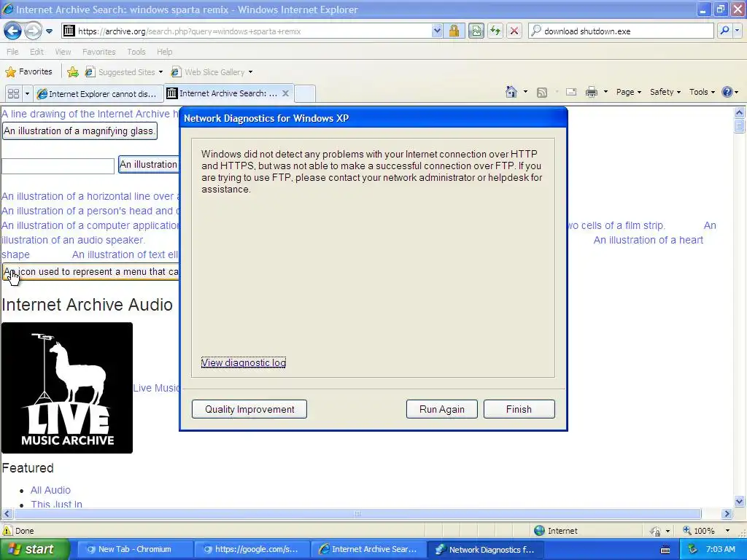
Task: Click the keyboard icon in system tray
Action: click(x=665, y=550)
